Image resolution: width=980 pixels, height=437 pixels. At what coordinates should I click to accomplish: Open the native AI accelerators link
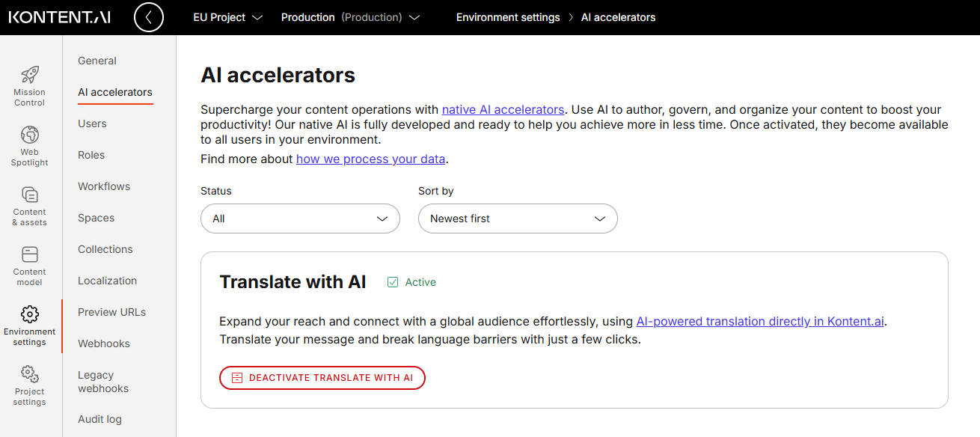[502, 109]
